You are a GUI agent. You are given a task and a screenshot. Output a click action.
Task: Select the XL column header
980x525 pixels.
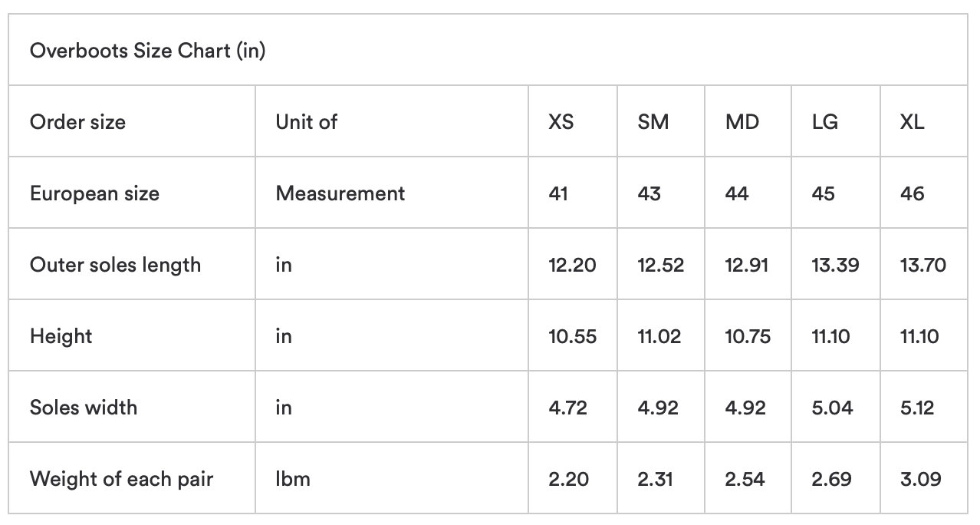pos(913,122)
